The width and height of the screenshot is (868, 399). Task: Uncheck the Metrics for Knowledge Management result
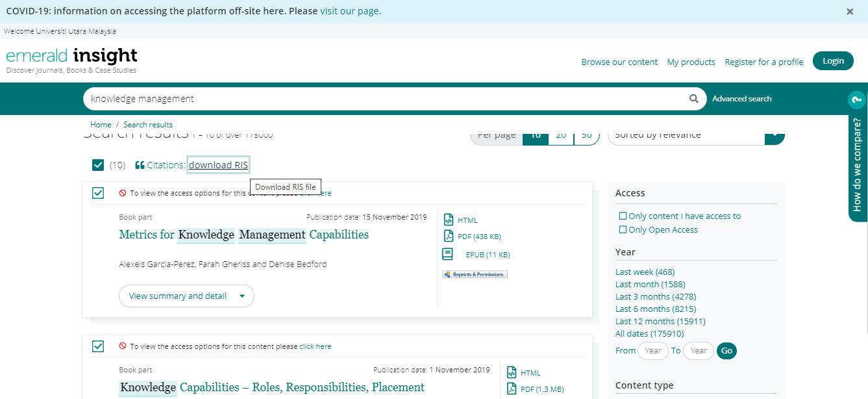coord(98,193)
